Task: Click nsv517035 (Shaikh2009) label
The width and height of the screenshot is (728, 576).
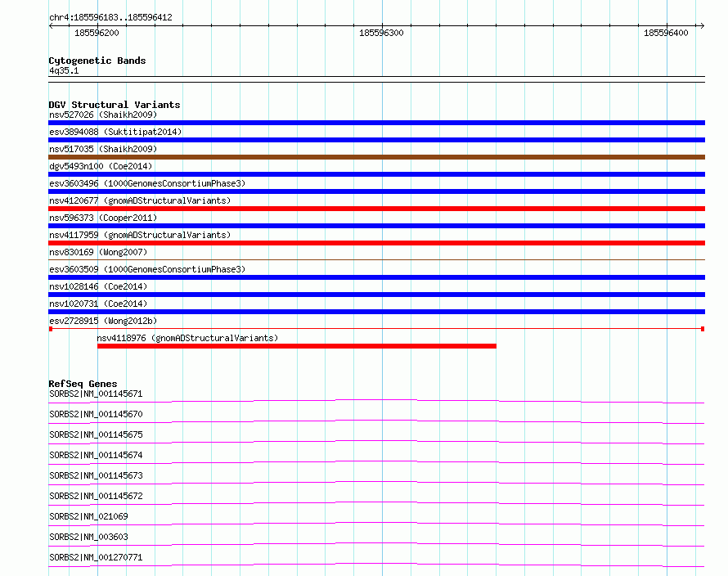Action: tap(103, 149)
